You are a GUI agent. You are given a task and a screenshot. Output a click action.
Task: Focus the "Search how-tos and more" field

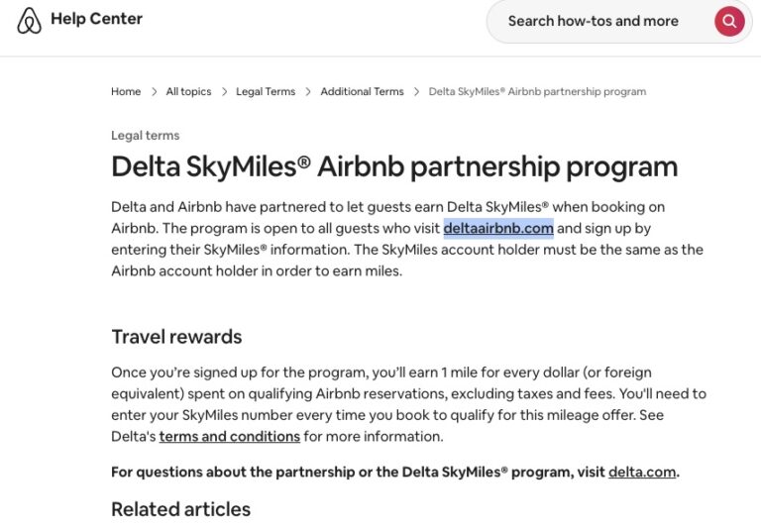tap(593, 21)
